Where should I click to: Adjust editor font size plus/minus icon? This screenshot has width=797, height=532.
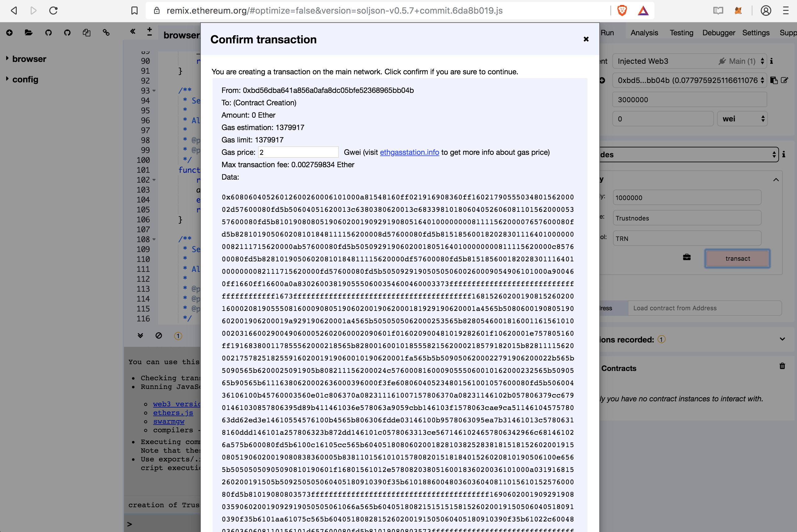[149, 32]
